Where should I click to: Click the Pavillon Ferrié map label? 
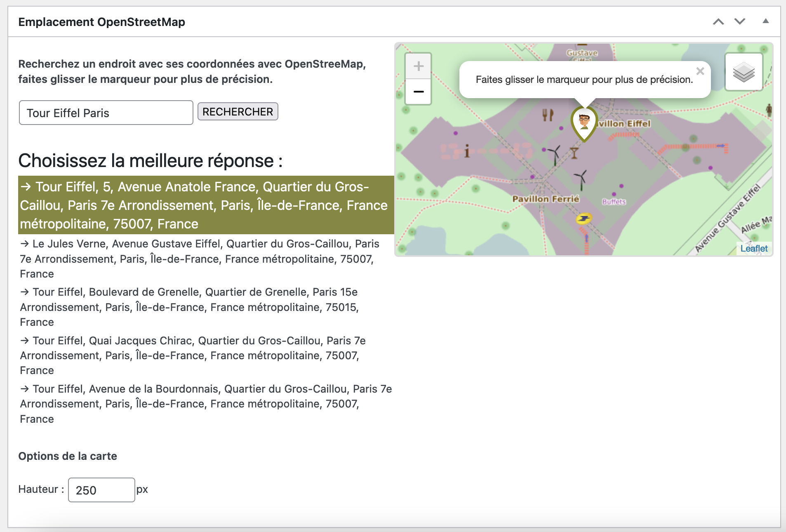[546, 199]
